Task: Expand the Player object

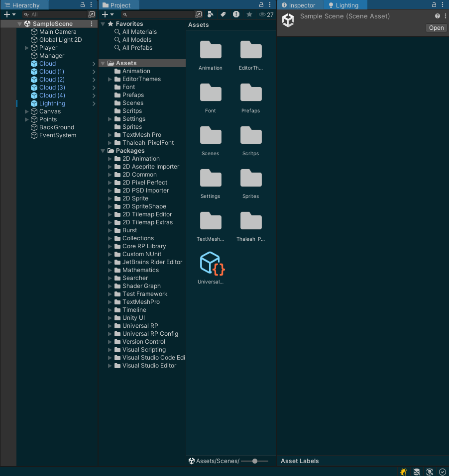Action: [27, 48]
